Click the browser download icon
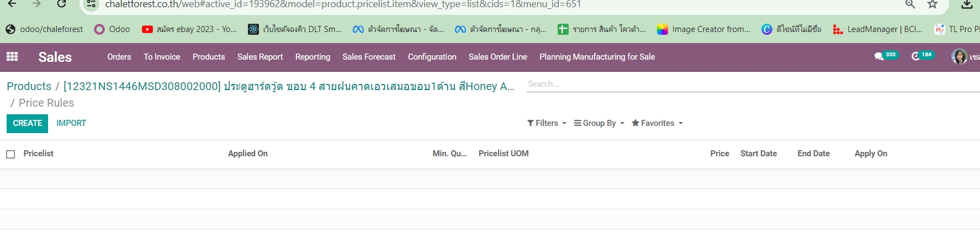Image resolution: width=980 pixels, height=243 pixels. pos(967,4)
